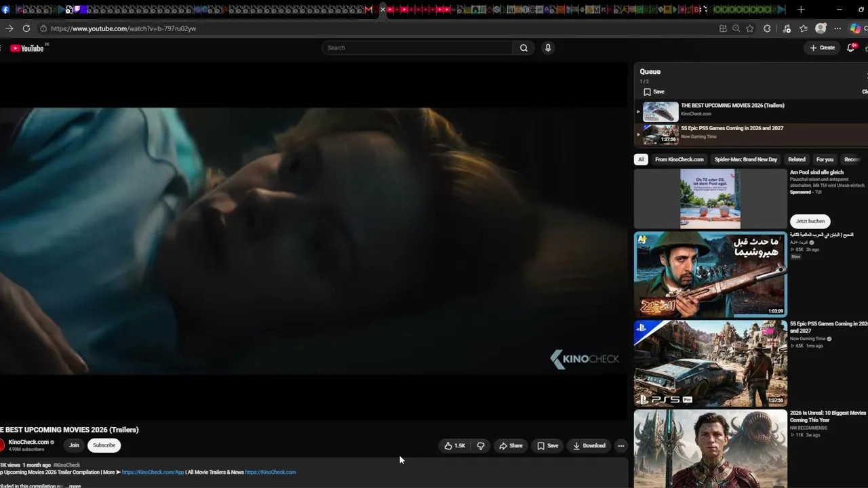Open the 2026 Is Unreal video thumbnail
Viewport: 868px width, 488px height.
coord(710,449)
